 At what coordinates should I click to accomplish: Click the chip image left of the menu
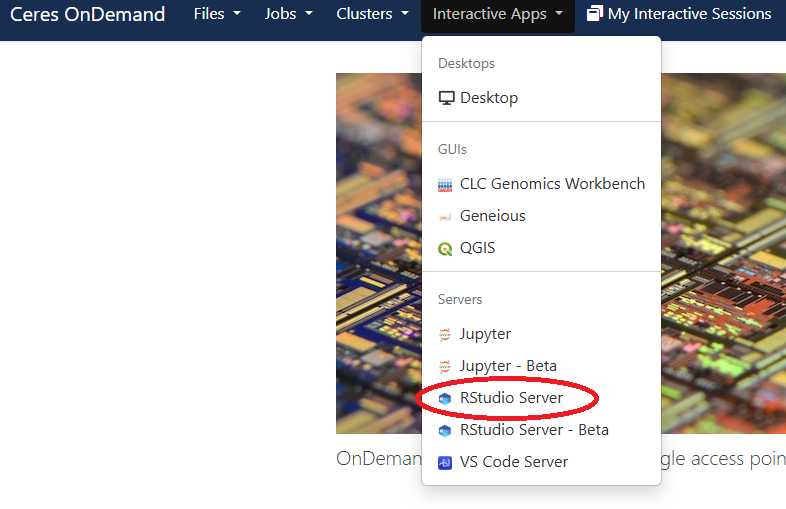click(x=378, y=253)
